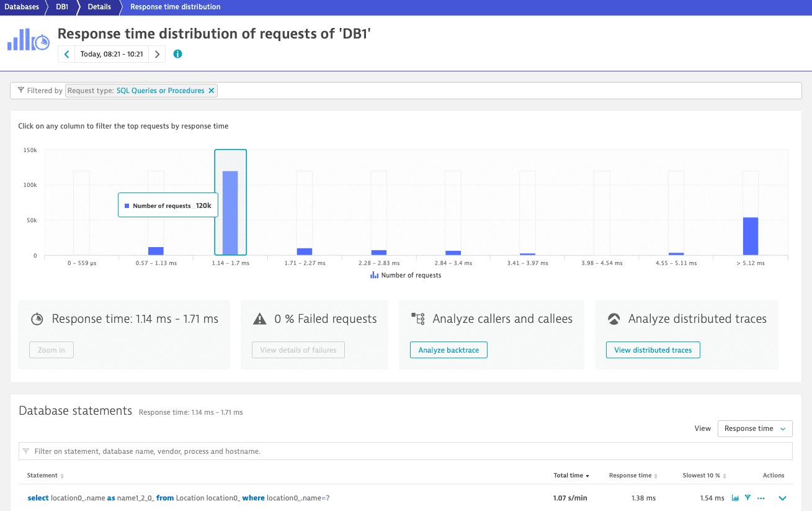Expand the select location0_ statement row
The width and height of the screenshot is (812, 511).
click(782, 498)
